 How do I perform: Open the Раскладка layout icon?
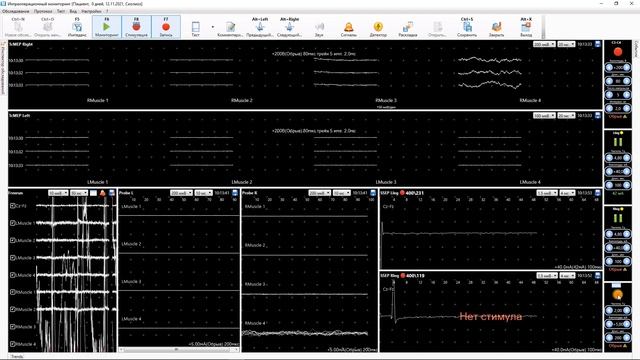click(408, 27)
